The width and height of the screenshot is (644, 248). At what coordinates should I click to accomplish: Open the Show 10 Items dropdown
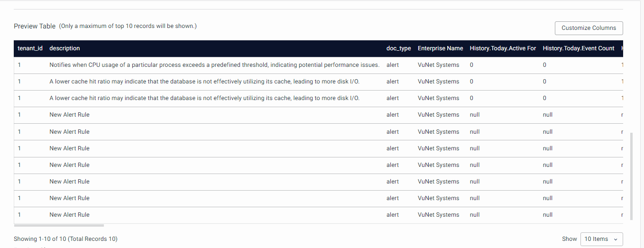pos(601,239)
